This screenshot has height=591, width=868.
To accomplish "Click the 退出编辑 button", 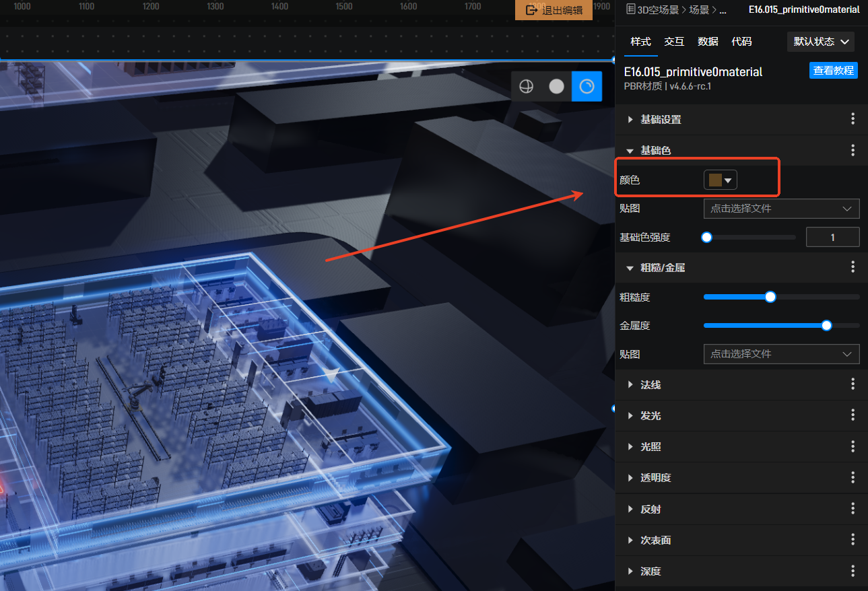I will click(x=554, y=10).
